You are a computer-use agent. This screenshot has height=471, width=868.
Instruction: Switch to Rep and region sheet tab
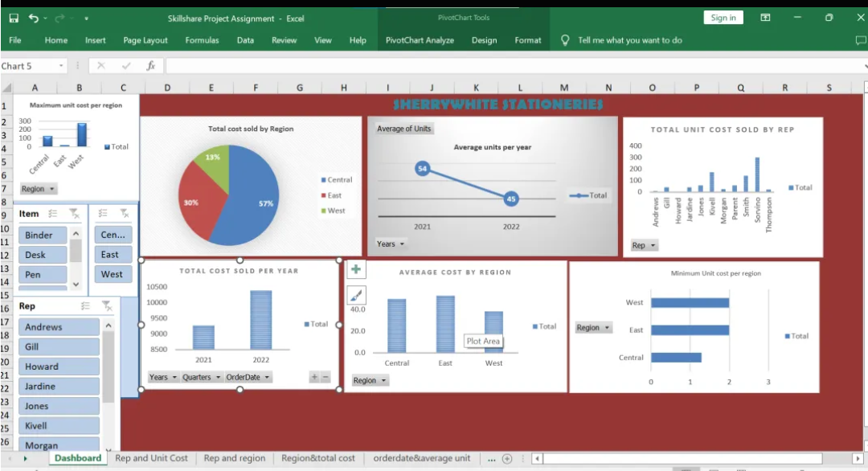[x=234, y=458]
